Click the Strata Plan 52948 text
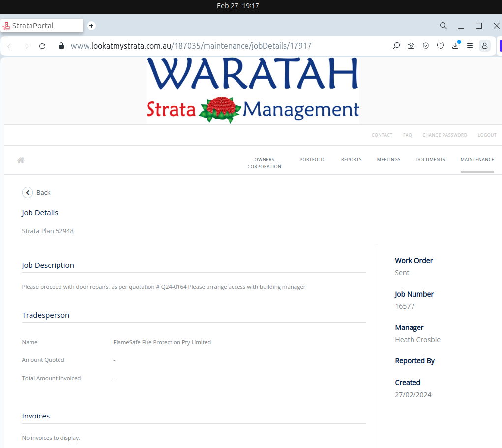Image resolution: width=502 pixels, height=448 pixels. click(x=48, y=231)
